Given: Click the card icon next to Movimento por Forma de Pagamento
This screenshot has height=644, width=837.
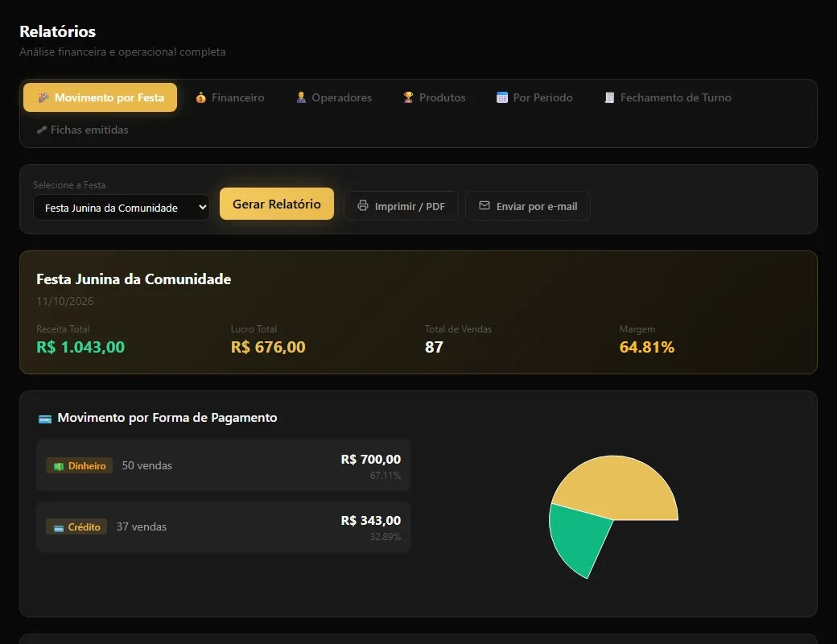Looking at the screenshot, I should pyautogui.click(x=45, y=419).
